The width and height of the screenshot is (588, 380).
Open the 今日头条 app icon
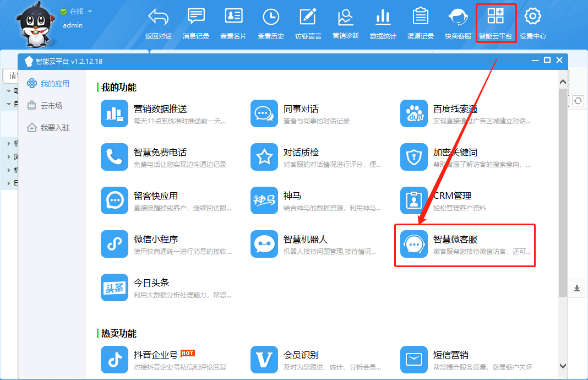[115, 288]
